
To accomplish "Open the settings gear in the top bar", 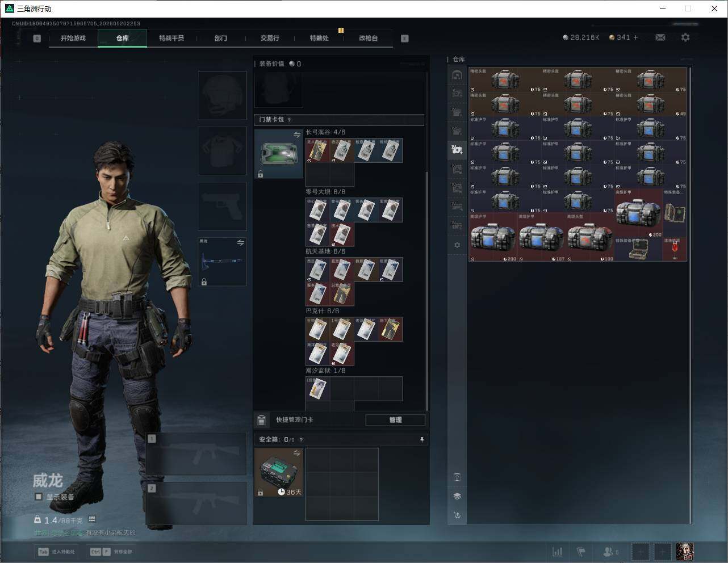I will 685,37.
